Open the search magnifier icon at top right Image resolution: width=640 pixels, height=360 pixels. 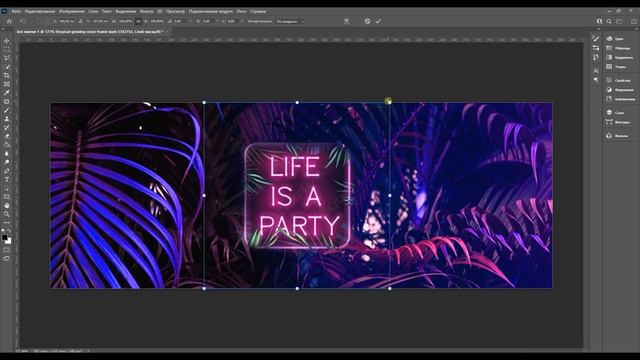(609, 21)
